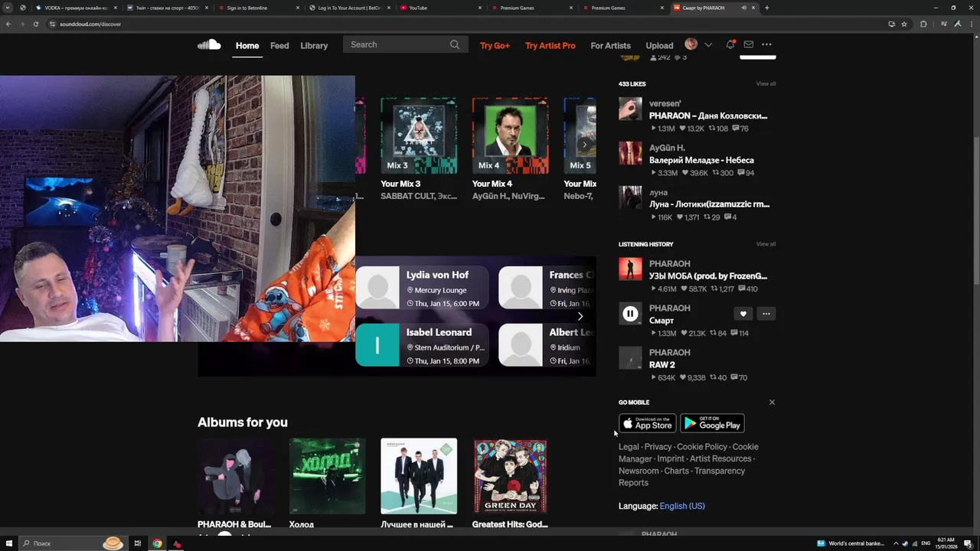Viewport: 980px width, 551px height.
Task: Open Task View on the taskbar
Action: (138, 543)
